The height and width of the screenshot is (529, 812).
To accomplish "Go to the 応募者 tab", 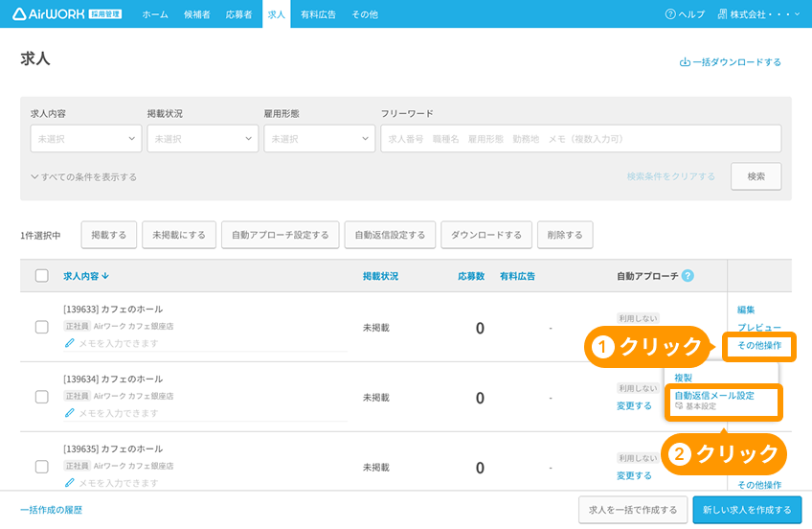I will pos(238,14).
